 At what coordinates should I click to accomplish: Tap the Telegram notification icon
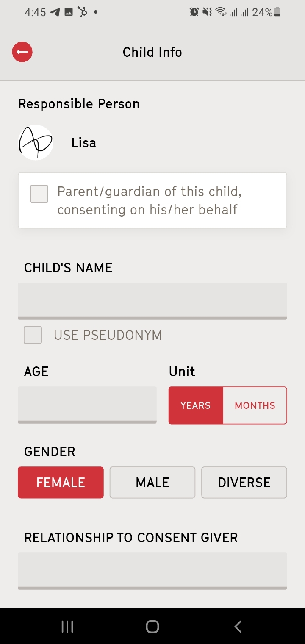55,12
